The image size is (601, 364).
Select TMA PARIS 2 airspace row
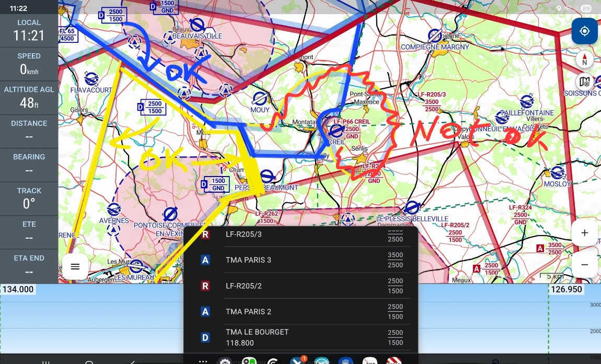click(x=300, y=312)
